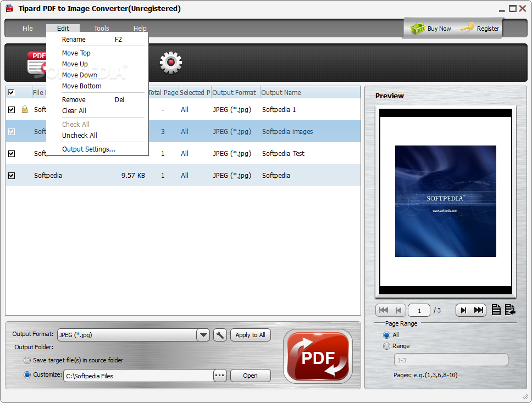532x403 pixels.
Task: Click the Buy Now label
Action: click(x=439, y=29)
